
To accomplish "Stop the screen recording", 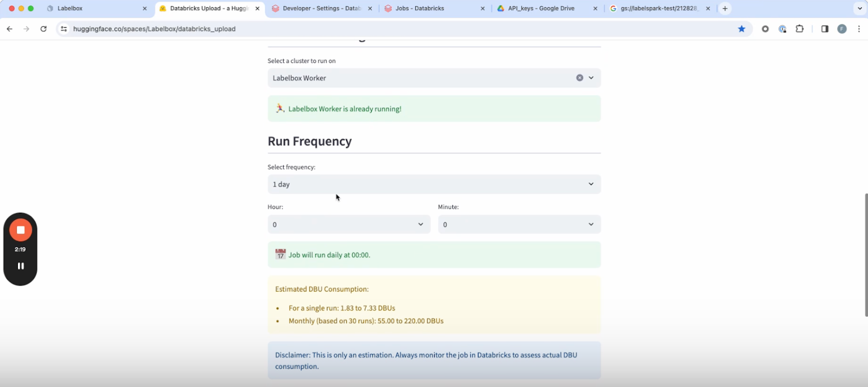I will point(21,230).
